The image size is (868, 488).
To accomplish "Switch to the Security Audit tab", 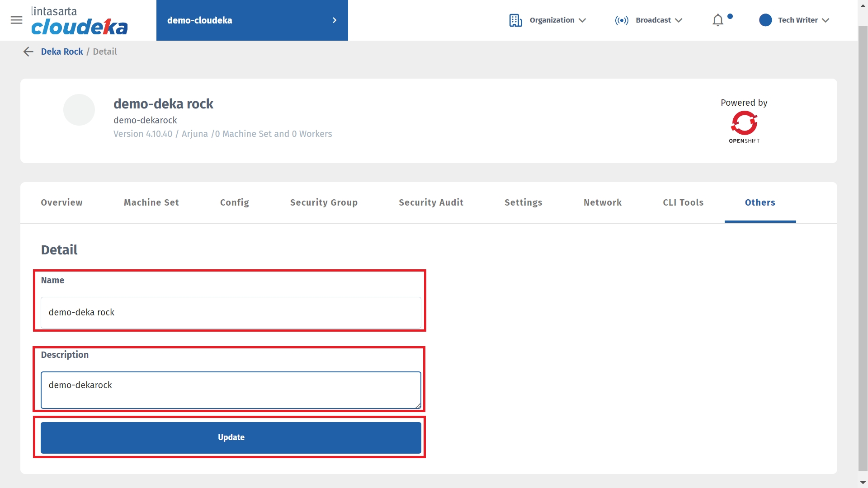I will point(431,202).
